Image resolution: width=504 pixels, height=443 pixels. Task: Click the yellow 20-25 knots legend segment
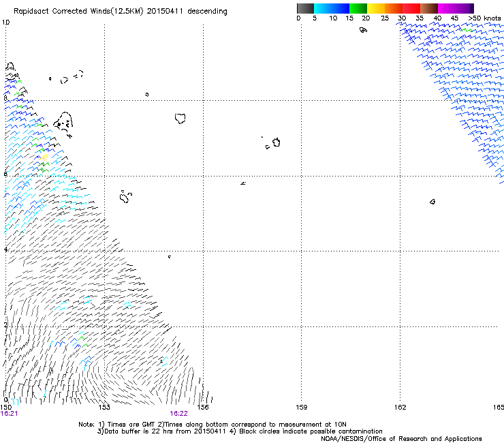pos(376,8)
